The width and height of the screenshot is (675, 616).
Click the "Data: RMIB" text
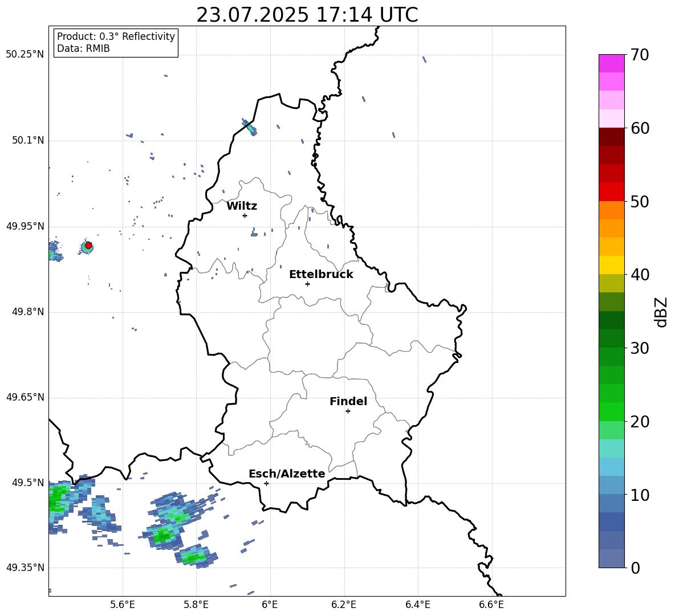[83, 48]
